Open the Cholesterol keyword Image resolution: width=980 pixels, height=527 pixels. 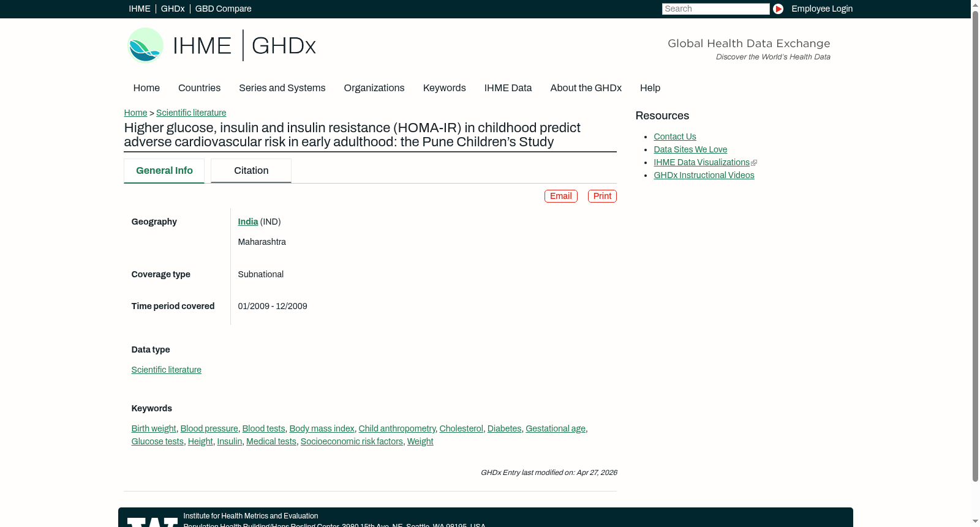click(461, 428)
